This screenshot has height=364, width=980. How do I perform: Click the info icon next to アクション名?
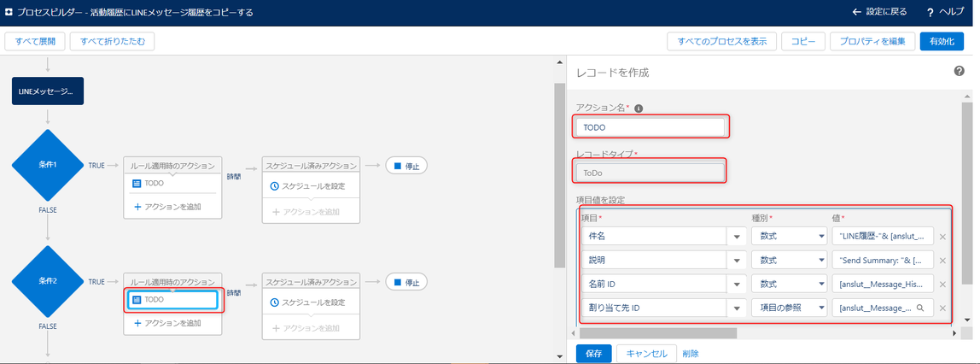(639, 109)
